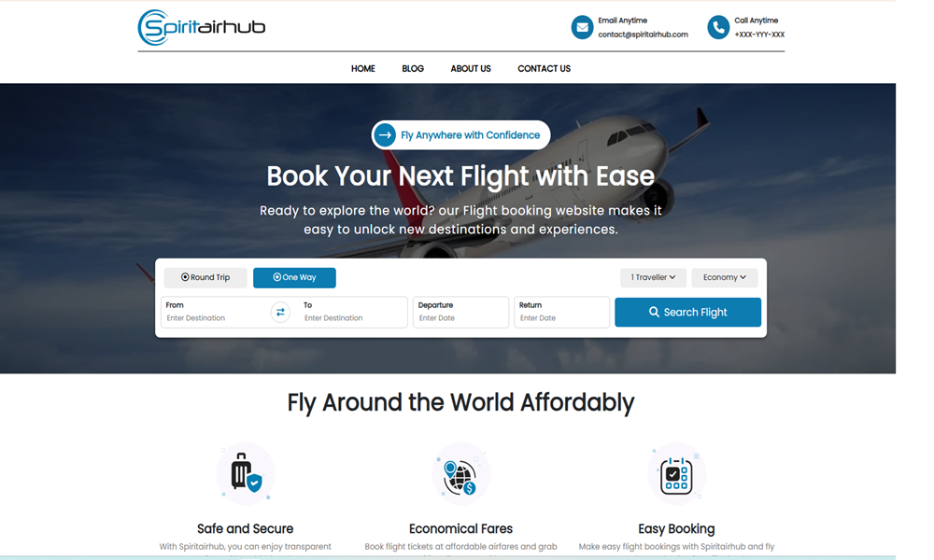Image resolution: width=934 pixels, height=560 pixels.
Task: Select the One Way option
Action: [x=294, y=277]
